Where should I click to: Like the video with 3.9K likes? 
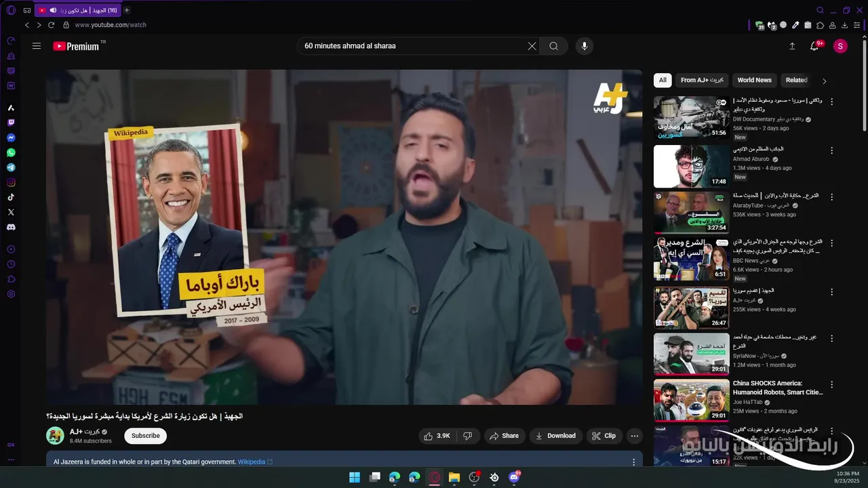437,436
